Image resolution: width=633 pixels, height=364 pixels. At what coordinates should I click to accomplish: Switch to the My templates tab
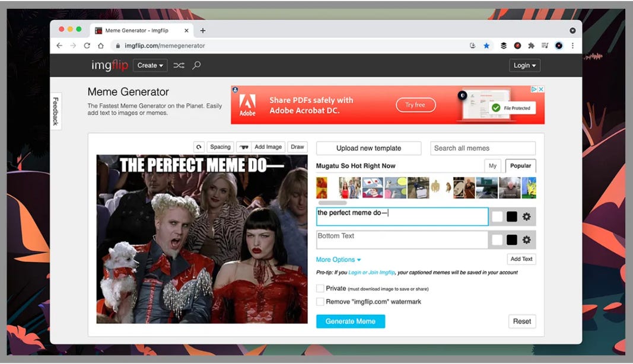click(x=492, y=165)
